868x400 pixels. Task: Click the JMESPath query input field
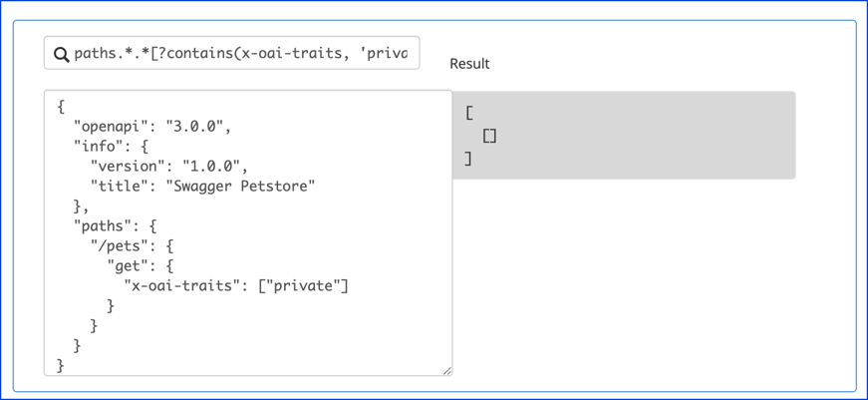(x=242, y=54)
